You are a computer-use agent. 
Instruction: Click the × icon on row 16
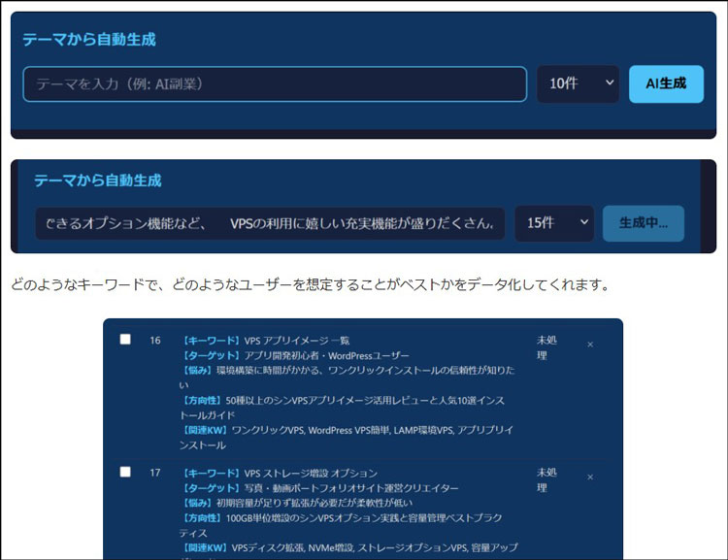coord(590,345)
